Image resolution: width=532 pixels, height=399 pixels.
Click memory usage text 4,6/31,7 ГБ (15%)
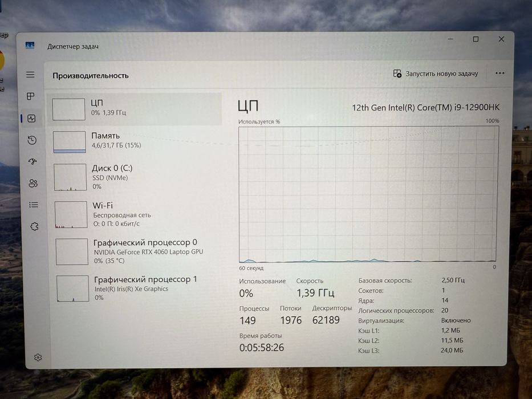116,145
